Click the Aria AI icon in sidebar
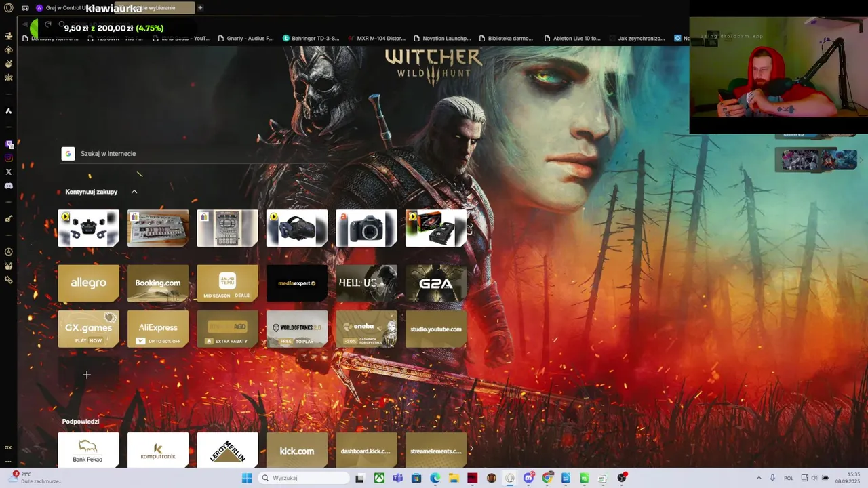868x488 pixels. pos(8,110)
